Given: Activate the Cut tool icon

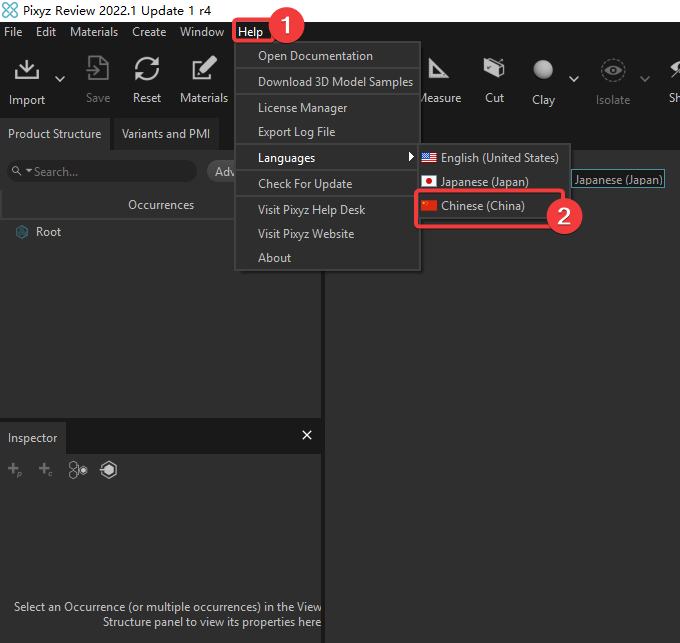Looking at the screenshot, I should [494, 68].
